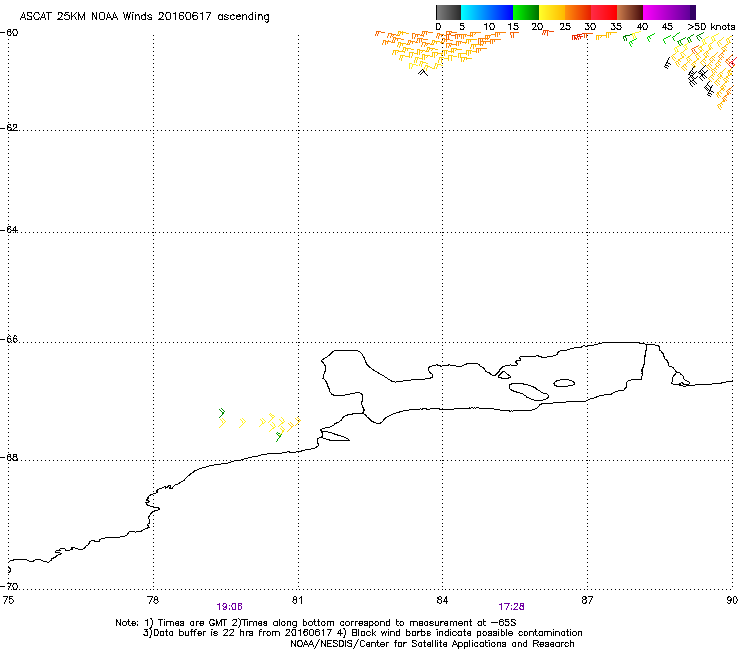
Task: Click the NOAA/NESDIS credit line
Action: 432,644
